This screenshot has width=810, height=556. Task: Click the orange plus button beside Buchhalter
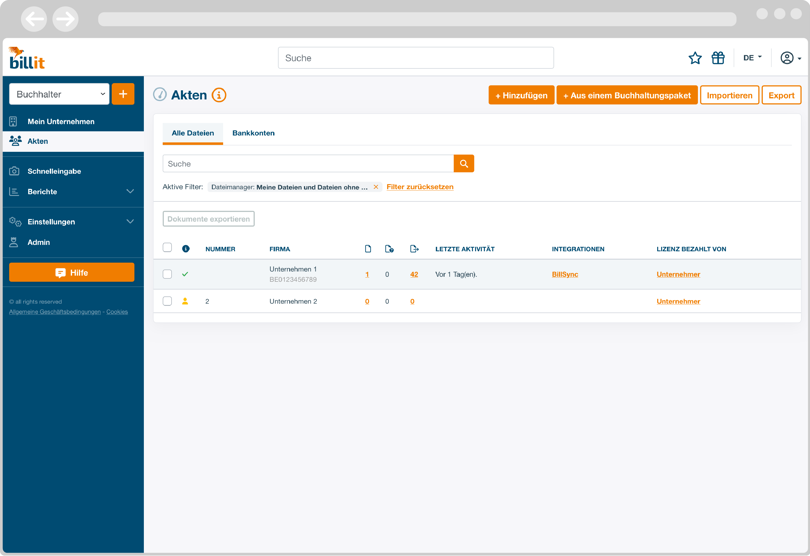[123, 94]
